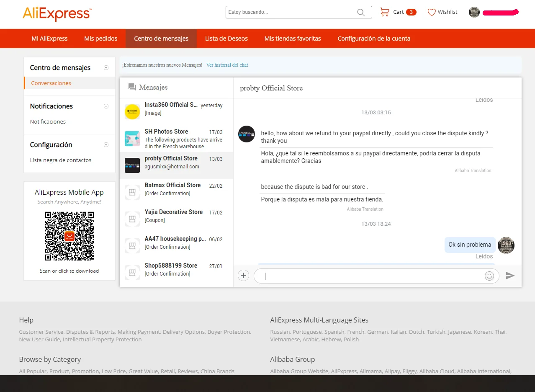Open Yajia Decorative Store conversation
Image resolution: width=535 pixels, height=392 pixels.
pyautogui.click(x=176, y=219)
